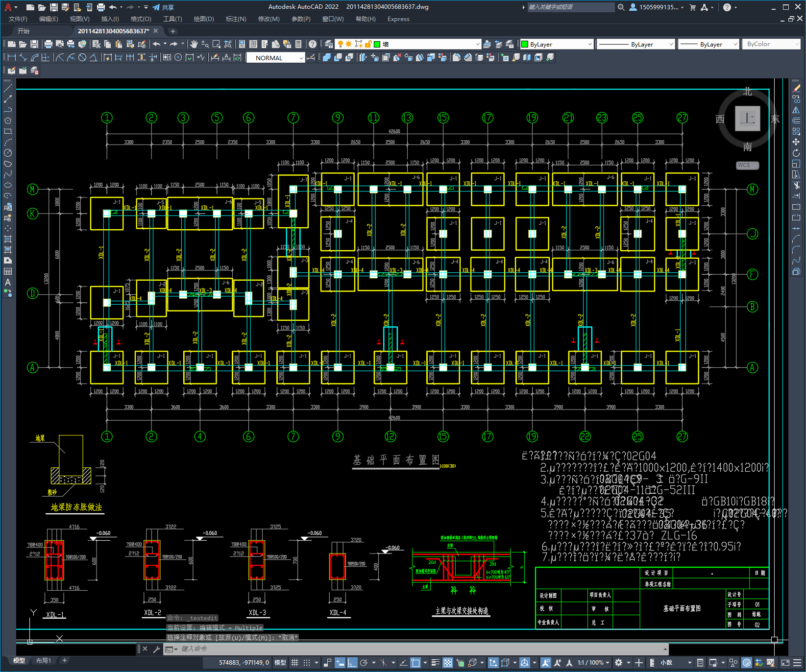
Task: Click the coordinates readout 574883, -971149, 0
Action: [x=244, y=663]
